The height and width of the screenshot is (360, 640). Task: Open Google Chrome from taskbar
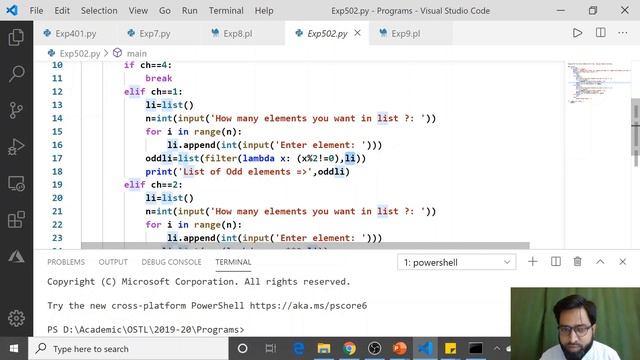tap(349, 349)
